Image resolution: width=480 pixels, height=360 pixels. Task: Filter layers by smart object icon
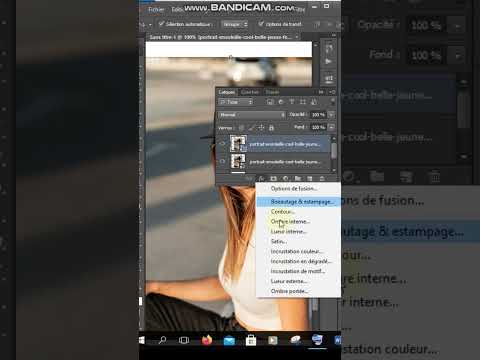tap(313, 102)
